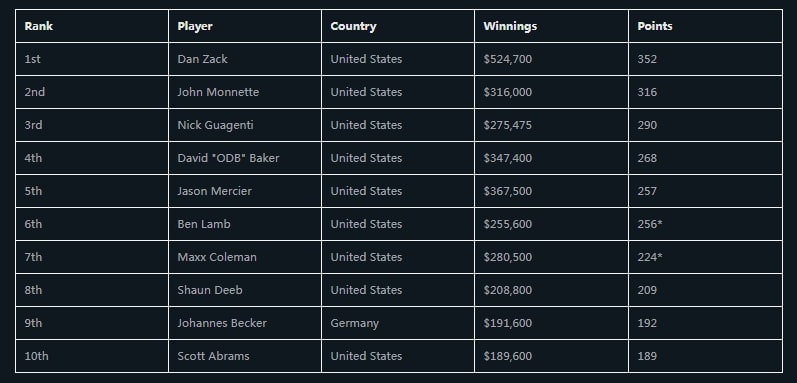This screenshot has width=797, height=383.
Task: Select John Monnette in the table
Action: [218, 92]
